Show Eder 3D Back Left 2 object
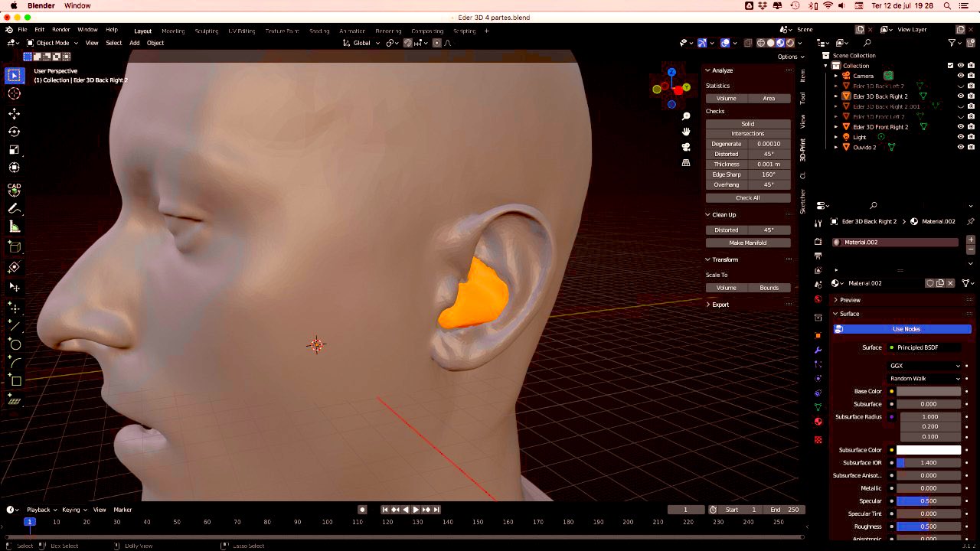The width and height of the screenshot is (980, 551). tap(961, 86)
